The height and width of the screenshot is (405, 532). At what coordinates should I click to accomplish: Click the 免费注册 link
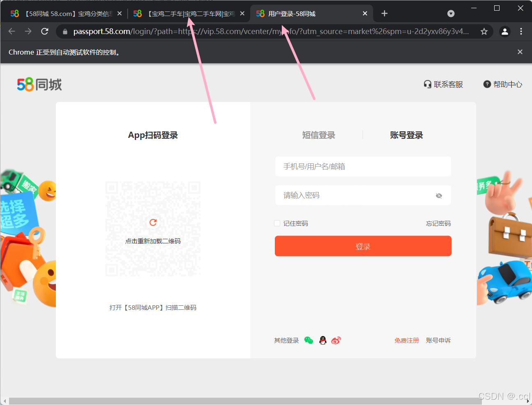click(407, 340)
